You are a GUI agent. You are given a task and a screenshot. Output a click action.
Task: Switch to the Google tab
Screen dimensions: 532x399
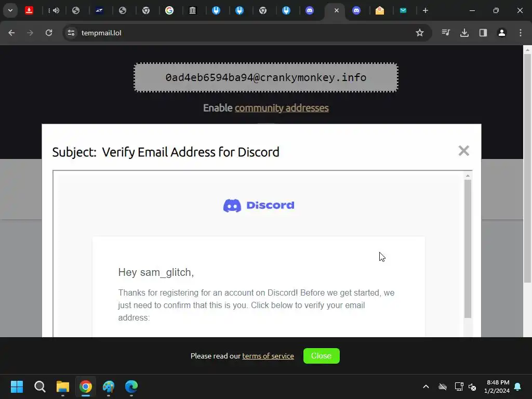click(x=169, y=10)
